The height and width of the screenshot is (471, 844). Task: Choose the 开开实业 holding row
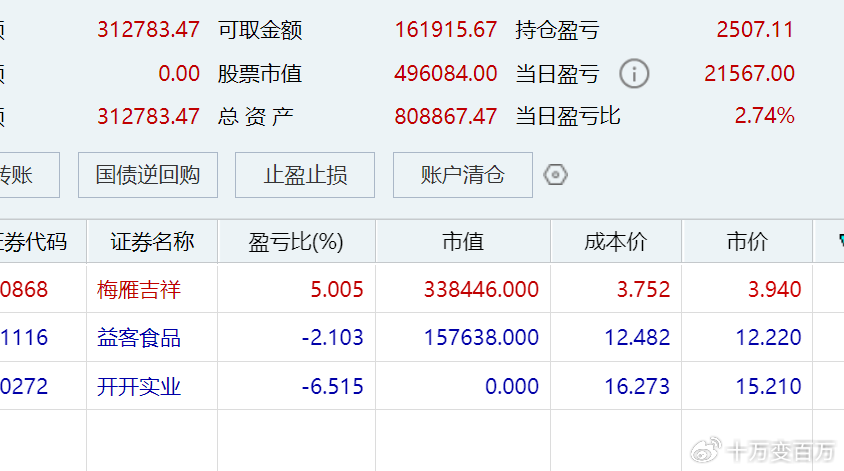point(139,386)
